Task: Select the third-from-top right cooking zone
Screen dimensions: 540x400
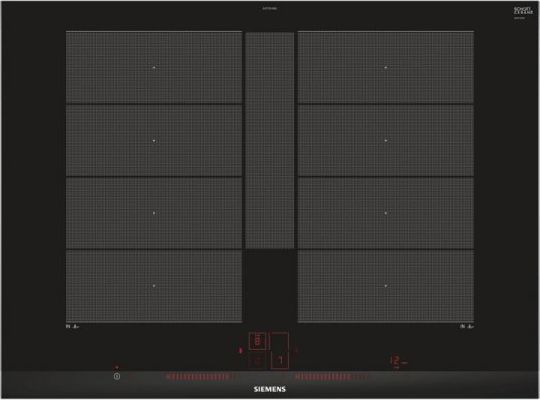Action: point(386,213)
